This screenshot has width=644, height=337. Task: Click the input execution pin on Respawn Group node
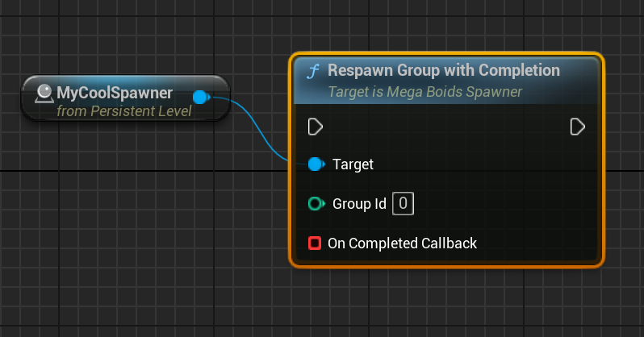tap(316, 127)
